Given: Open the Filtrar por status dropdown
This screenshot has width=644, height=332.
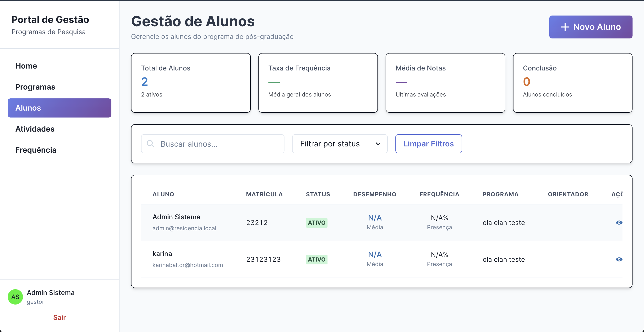Looking at the screenshot, I should tap(339, 144).
